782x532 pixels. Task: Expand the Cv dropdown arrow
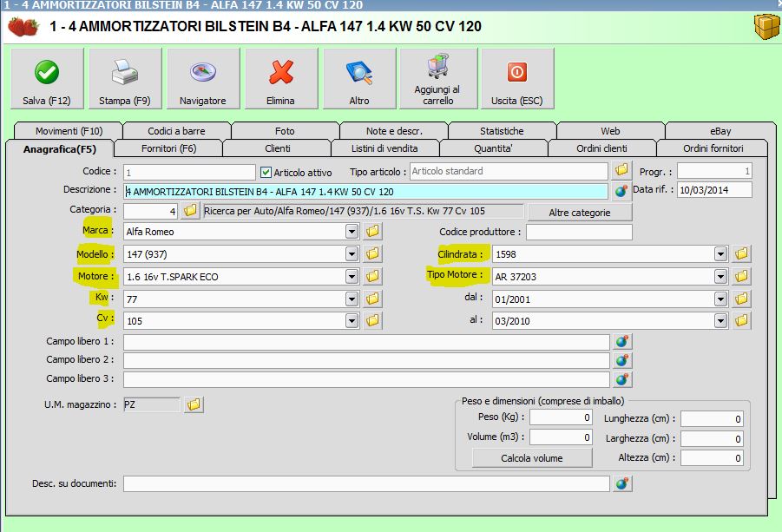[x=352, y=320]
